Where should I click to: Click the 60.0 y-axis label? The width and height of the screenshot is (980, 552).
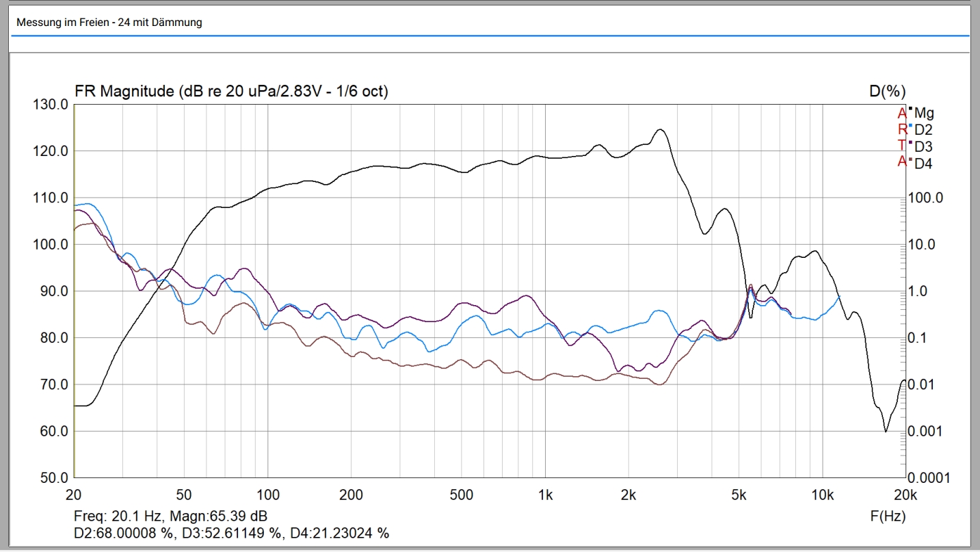[55, 432]
